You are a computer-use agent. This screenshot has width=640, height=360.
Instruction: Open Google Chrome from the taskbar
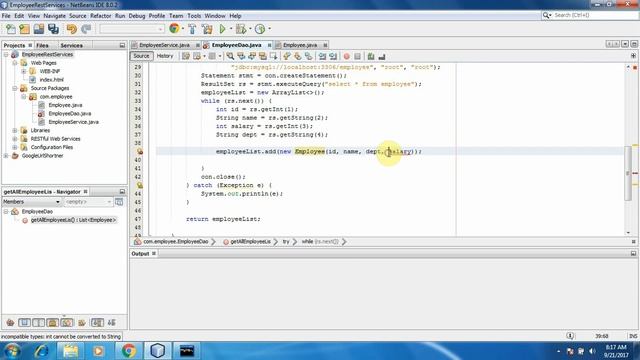[128, 351]
